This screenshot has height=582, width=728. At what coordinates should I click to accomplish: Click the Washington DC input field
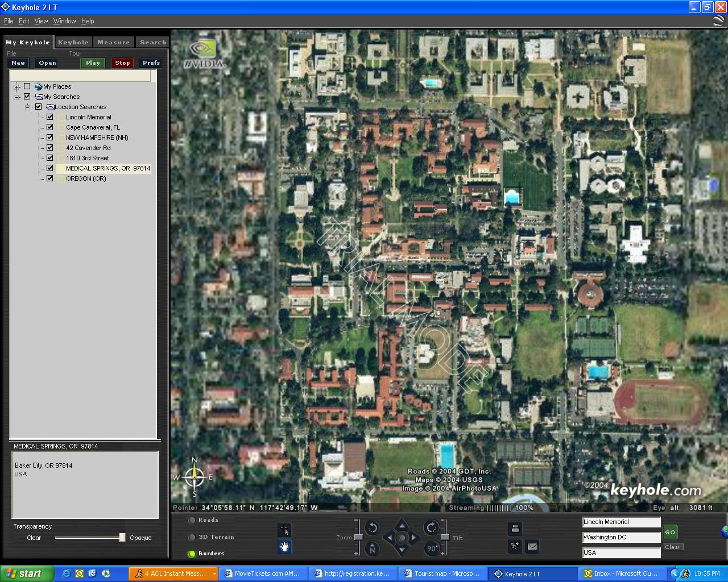click(x=621, y=537)
